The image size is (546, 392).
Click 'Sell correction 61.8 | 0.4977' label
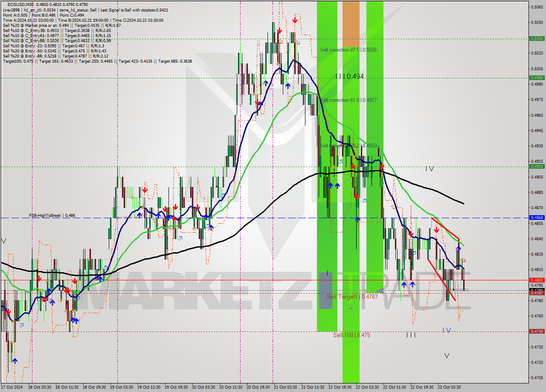(x=348, y=100)
